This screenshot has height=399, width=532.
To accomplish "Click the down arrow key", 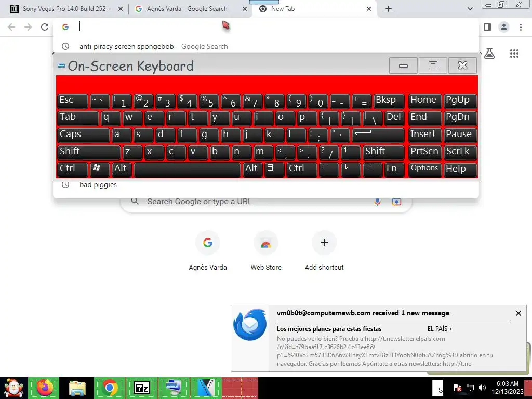I will click(351, 170).
